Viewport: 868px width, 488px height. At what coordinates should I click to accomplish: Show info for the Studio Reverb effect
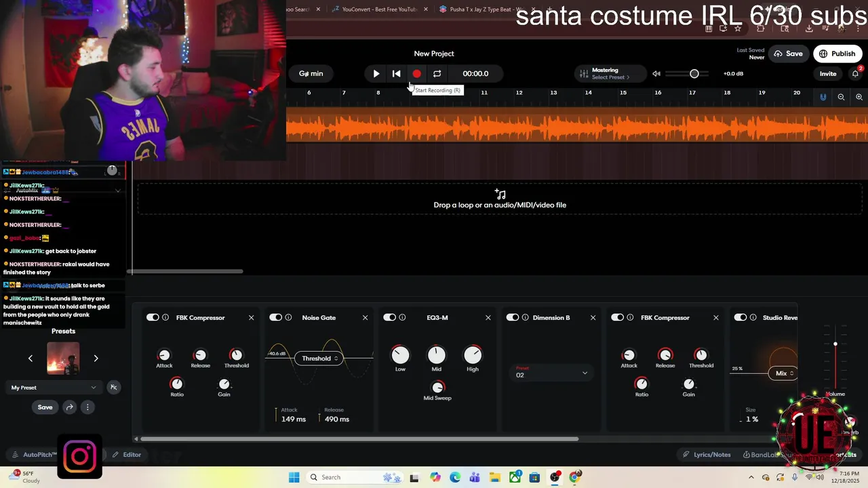753,317
